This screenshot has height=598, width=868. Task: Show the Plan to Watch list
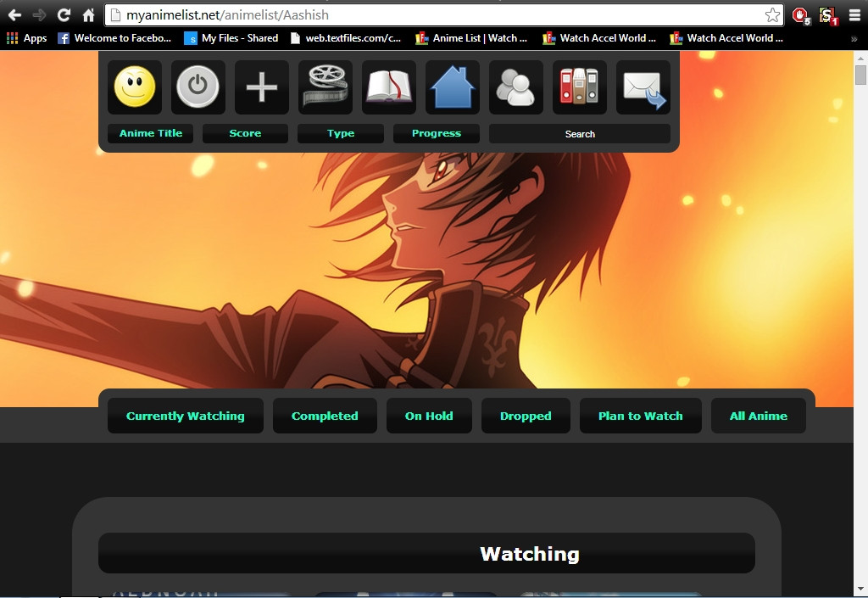point(640,416)
